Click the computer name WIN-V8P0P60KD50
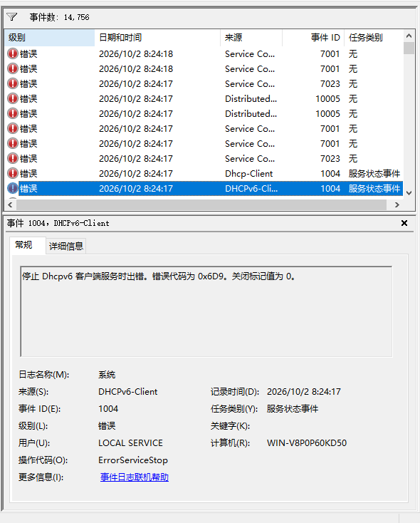 pyautogui.click(x=307, y=443)
